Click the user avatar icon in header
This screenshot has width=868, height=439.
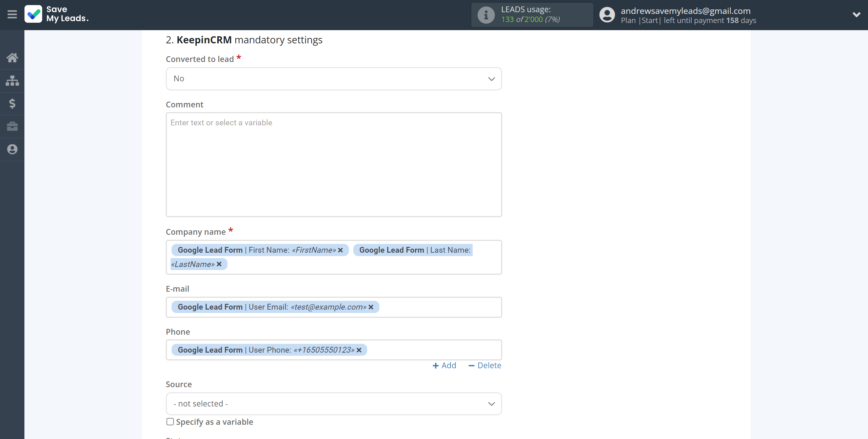(x=607, y=15)
